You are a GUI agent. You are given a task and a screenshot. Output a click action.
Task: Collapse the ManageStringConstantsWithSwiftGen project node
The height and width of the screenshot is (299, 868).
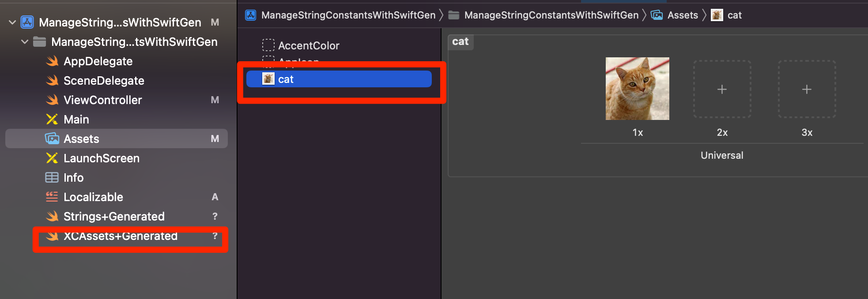click(12, 22)
